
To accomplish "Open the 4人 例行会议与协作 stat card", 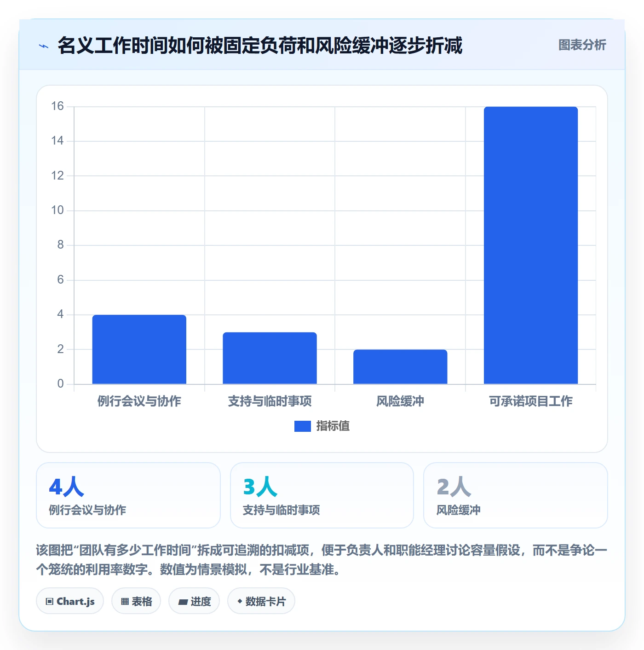I will point(128,495).
